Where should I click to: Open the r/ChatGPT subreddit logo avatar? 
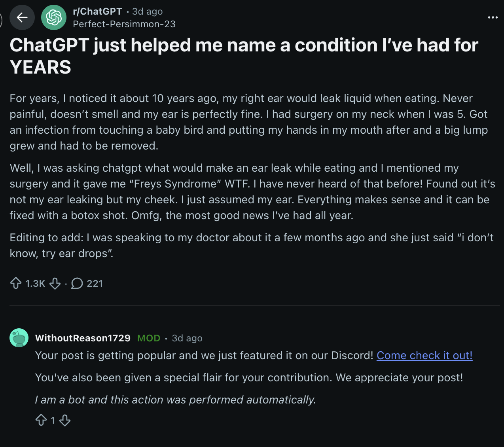tap(54, 17)
